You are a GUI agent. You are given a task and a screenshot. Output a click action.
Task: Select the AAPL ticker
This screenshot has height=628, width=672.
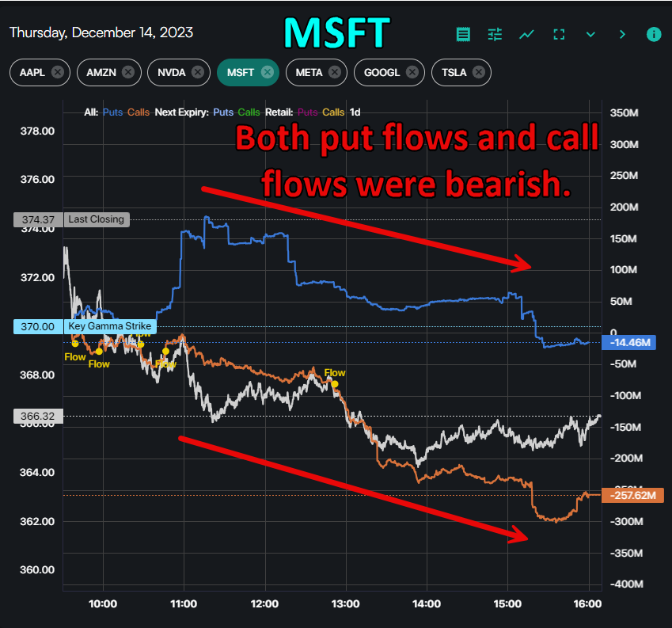coord(32,72)
